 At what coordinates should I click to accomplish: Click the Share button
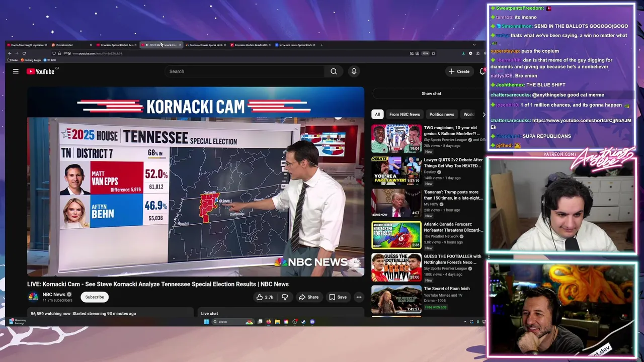click(x=308, y=297)
